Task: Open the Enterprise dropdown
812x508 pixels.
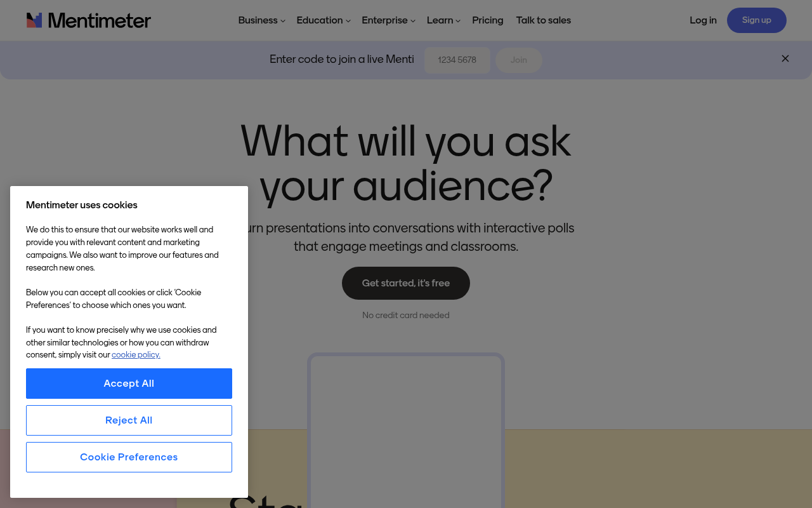Action: [x=388, y=20]
